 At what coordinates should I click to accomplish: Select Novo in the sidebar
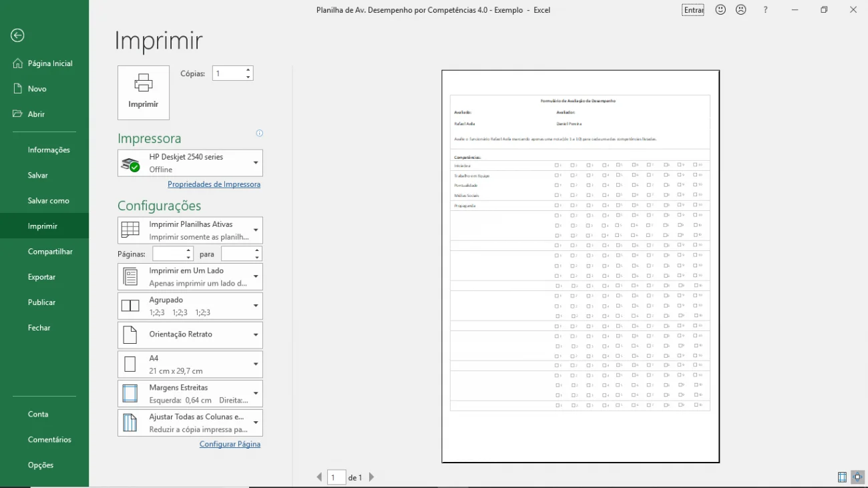44,89
